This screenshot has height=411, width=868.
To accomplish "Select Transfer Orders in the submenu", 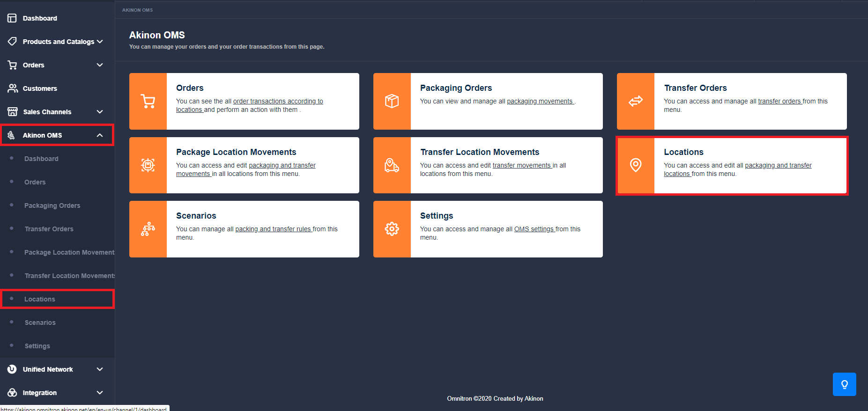I will [49, 229].
